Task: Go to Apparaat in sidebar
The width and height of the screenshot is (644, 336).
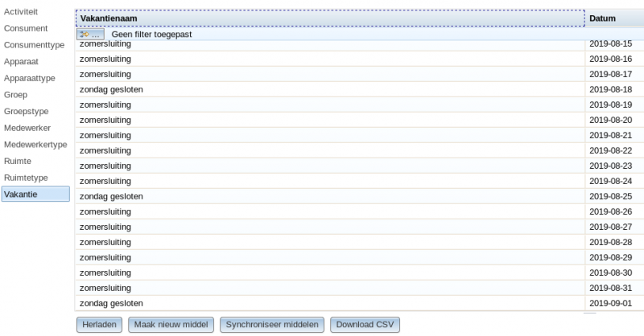Action: tap(21, 62)
